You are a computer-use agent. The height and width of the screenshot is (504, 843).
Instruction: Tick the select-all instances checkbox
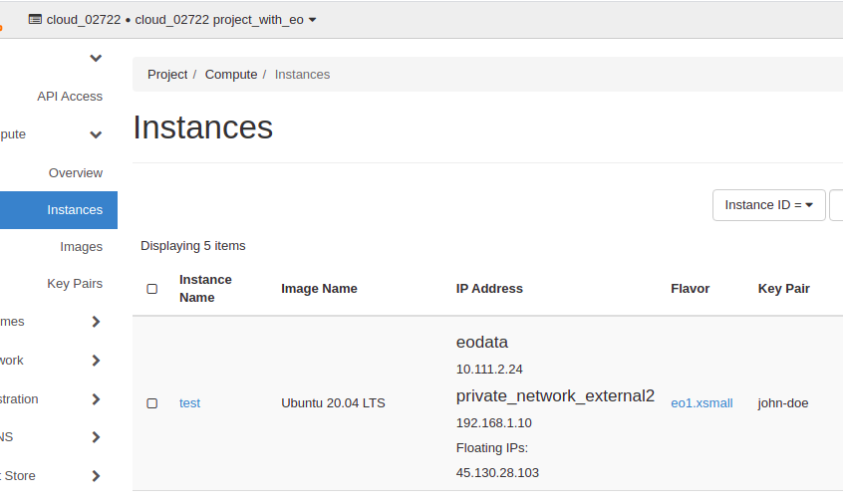[152, 289]
